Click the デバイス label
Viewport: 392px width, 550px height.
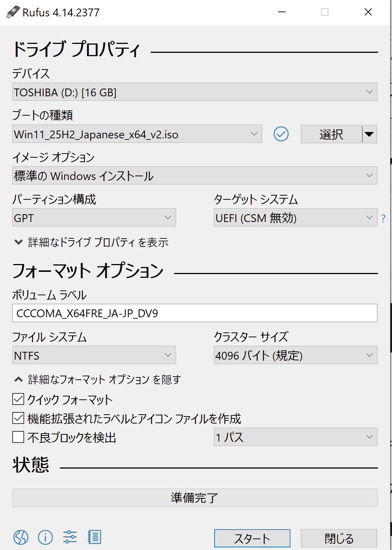(x=31, y=73)
